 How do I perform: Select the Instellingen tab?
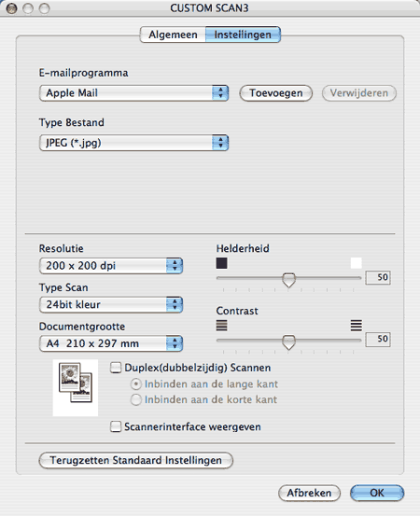(243, 35)
